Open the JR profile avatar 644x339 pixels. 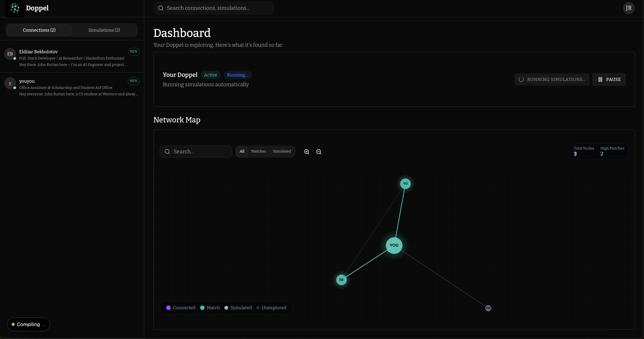pyautogui.click(x=629, y=8)
